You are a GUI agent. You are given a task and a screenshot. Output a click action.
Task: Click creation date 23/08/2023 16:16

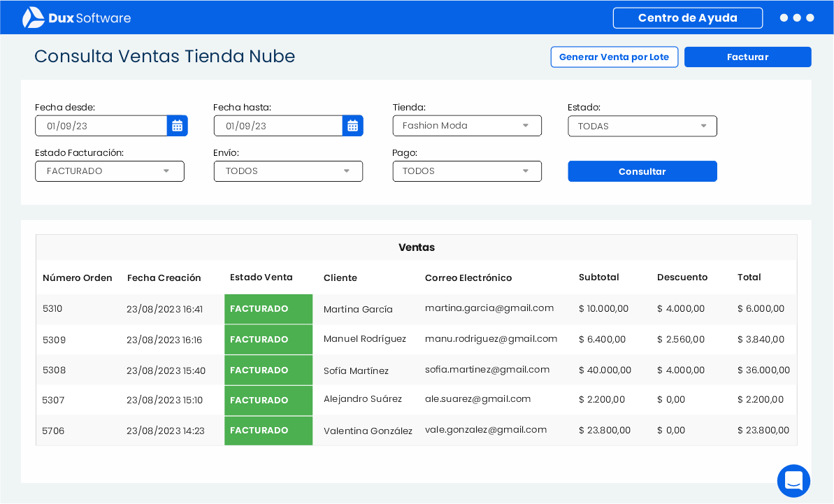[164, 340]
